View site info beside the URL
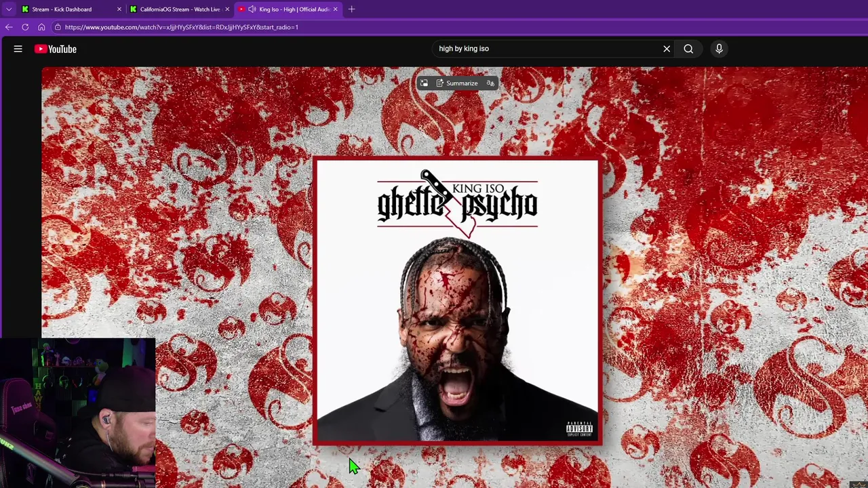868x488 pixels. click(58, 27)
